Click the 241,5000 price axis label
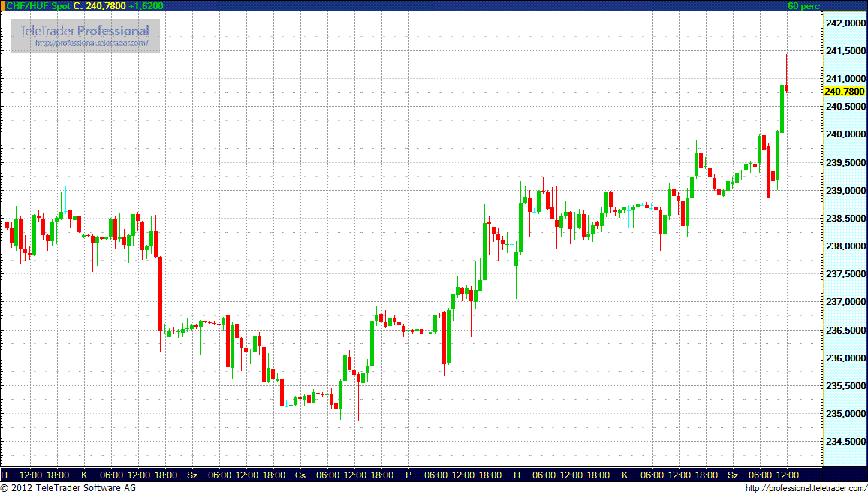Screen dimensions: 868x495 [x=845, y=51]
